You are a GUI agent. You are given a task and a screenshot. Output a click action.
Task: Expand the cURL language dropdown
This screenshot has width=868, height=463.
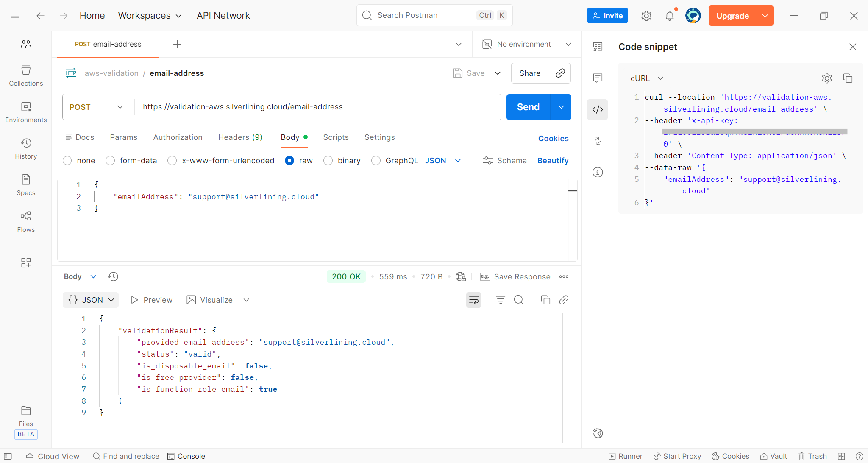tap(647, 78)
